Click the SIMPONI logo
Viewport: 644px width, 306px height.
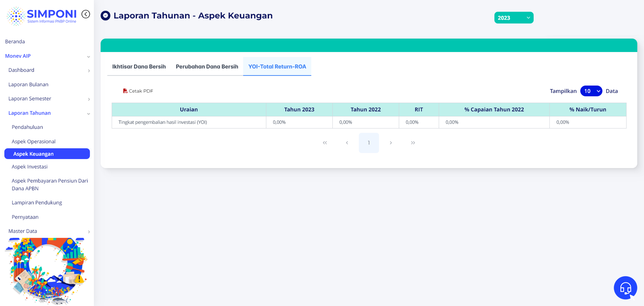(42, 16)
